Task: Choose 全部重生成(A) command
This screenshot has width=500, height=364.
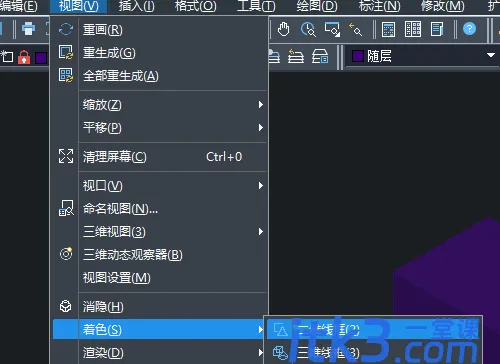Action: coord(159,76)
